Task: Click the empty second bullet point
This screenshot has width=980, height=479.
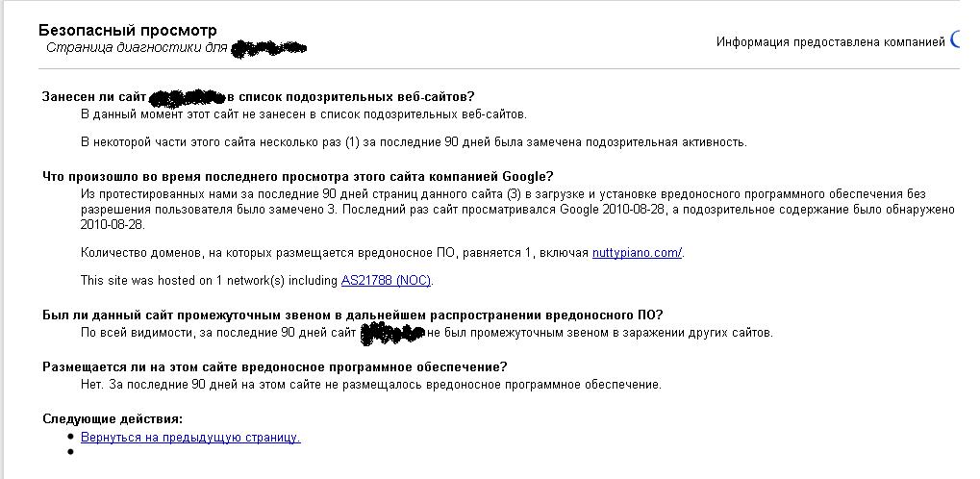Action: (x=70, y=451)
